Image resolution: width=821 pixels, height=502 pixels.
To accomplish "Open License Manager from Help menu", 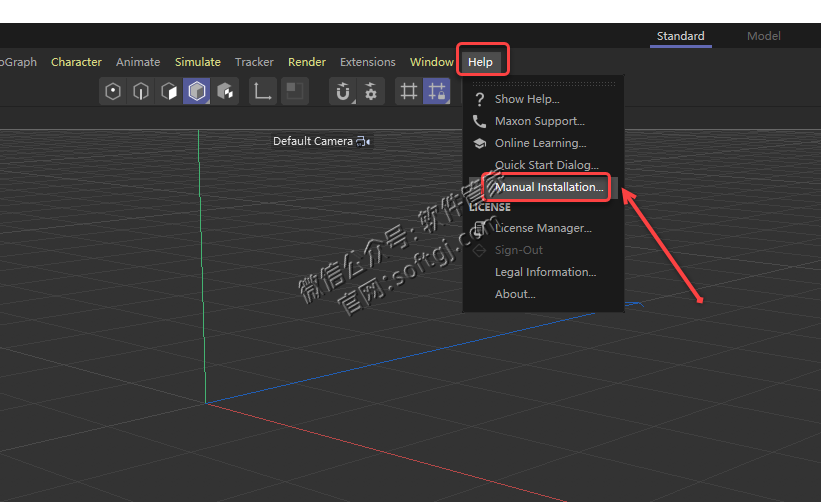I will [x=543, y=228].
